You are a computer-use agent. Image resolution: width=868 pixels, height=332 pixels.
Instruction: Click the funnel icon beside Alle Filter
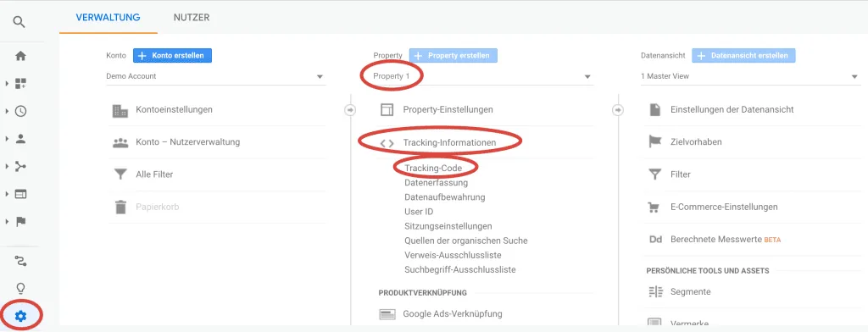coord(120,174)
